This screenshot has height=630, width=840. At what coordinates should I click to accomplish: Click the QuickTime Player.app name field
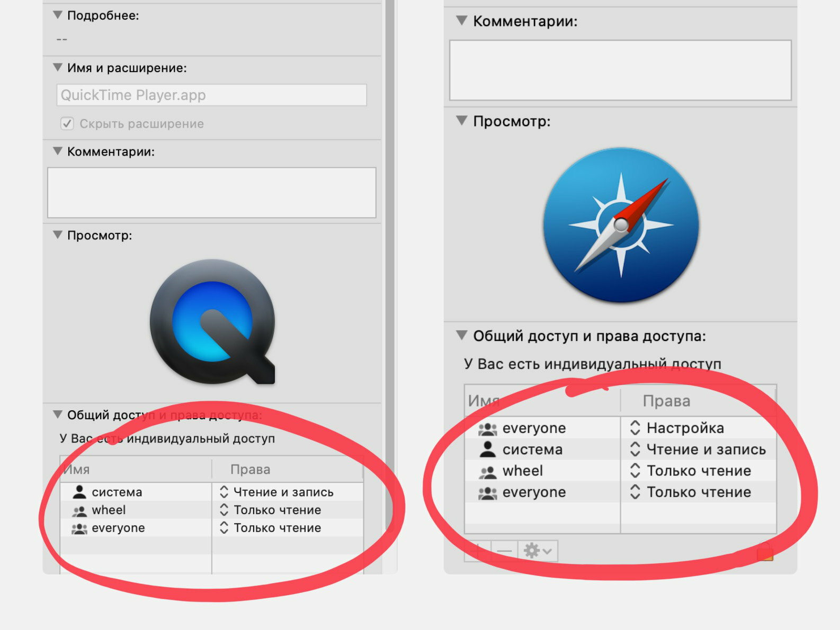tap(211, 95)
